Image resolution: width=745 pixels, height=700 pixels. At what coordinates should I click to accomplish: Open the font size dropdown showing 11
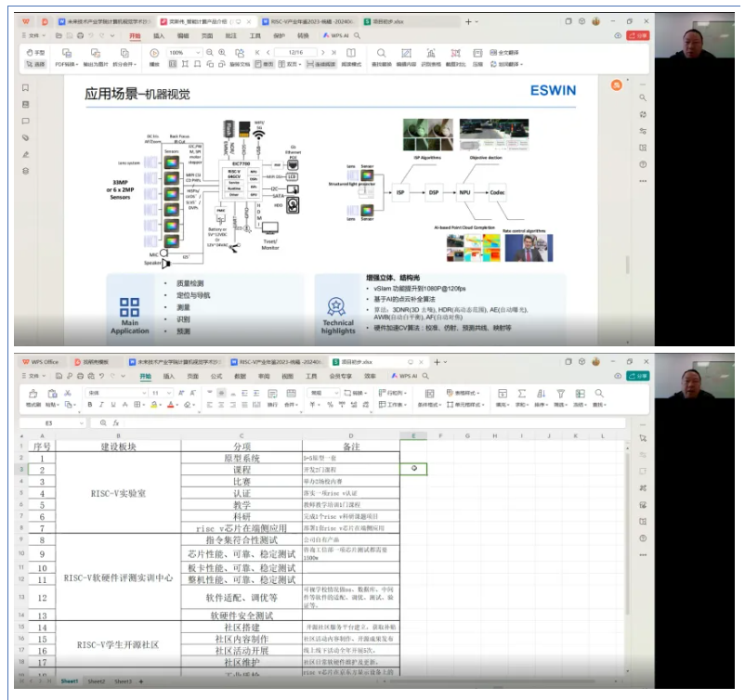point(160,393)
